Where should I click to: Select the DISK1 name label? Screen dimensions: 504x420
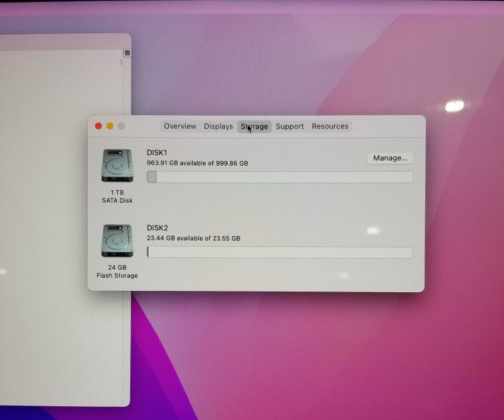[x=157, y=152]
